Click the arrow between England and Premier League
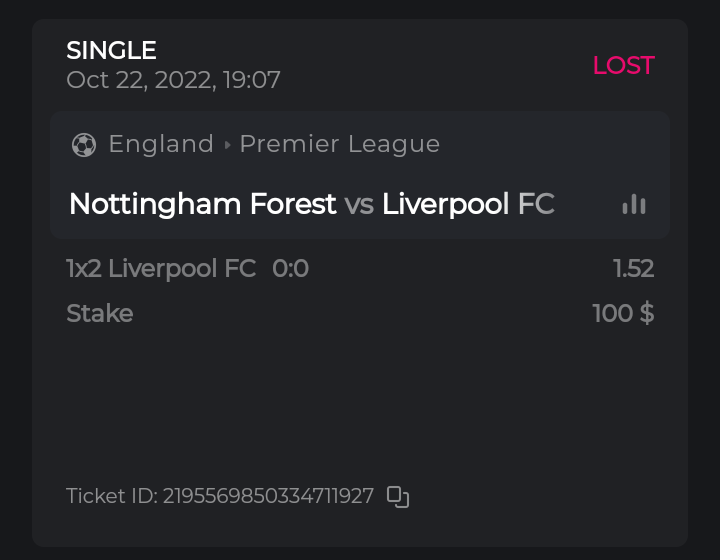Screen dimensions: 720x560 (227, 145)
